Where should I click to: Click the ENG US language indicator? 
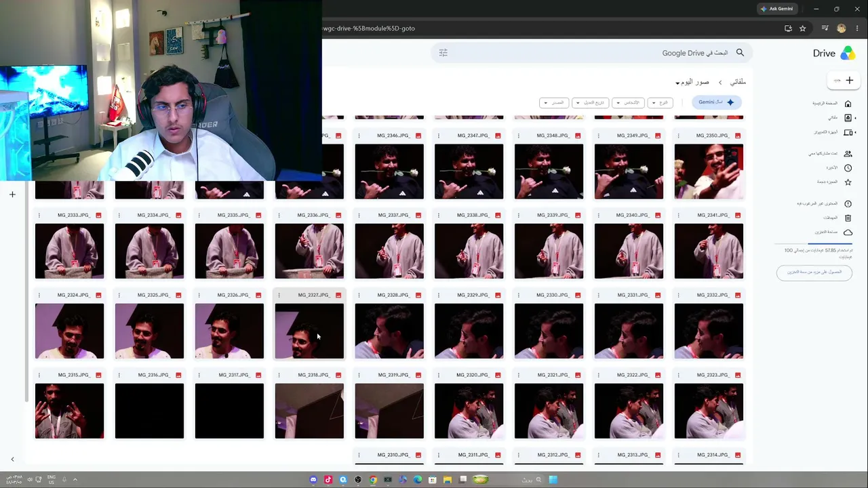51,480
